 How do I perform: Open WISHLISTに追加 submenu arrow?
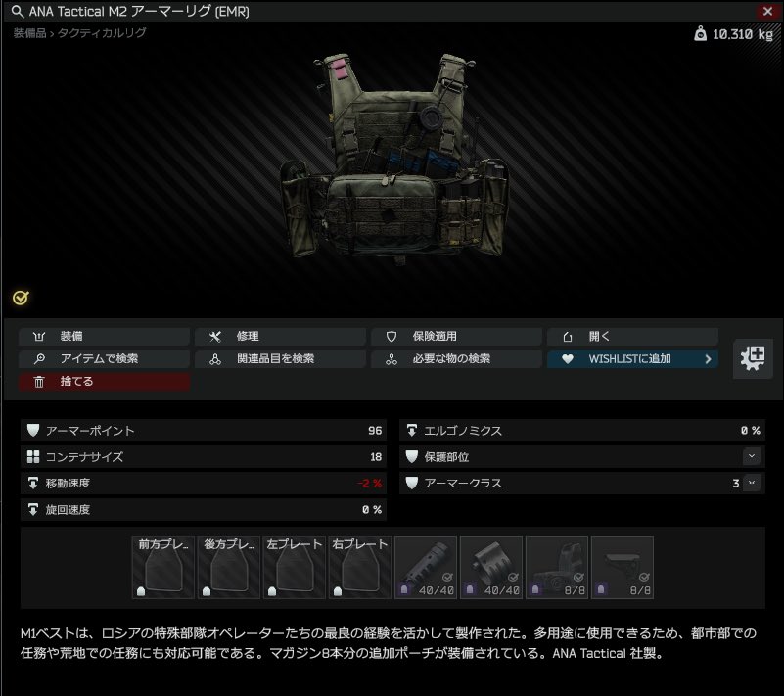pos(708,359)
